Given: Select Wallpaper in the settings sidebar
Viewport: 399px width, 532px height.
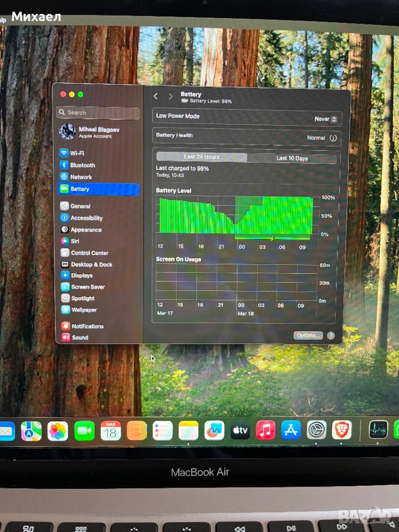Looking at the screenshot, I should 84,310.
